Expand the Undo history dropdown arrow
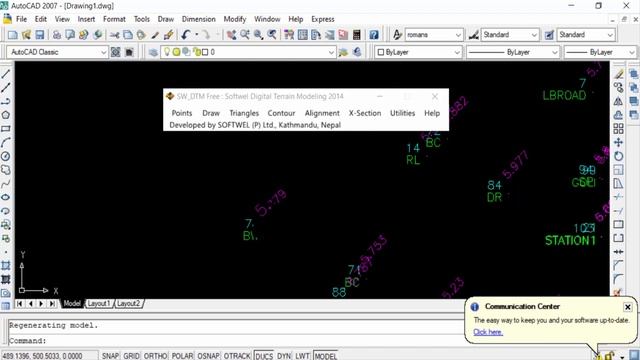 [196, 35]
